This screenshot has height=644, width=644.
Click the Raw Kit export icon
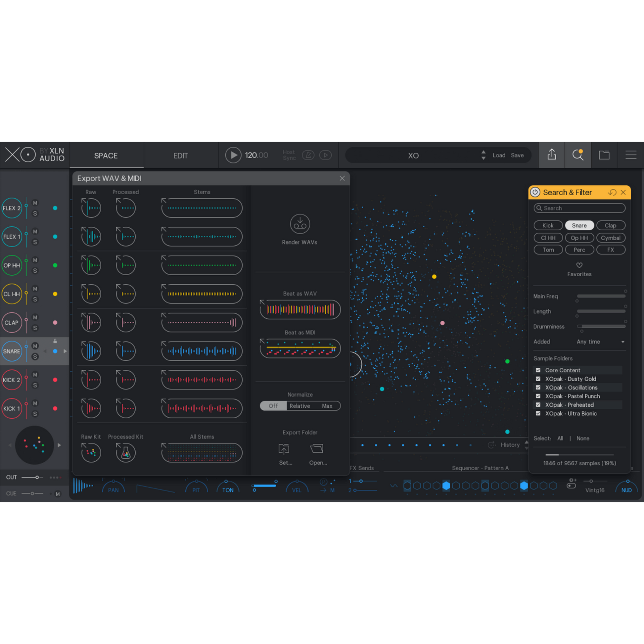click(x=91, y=452)
